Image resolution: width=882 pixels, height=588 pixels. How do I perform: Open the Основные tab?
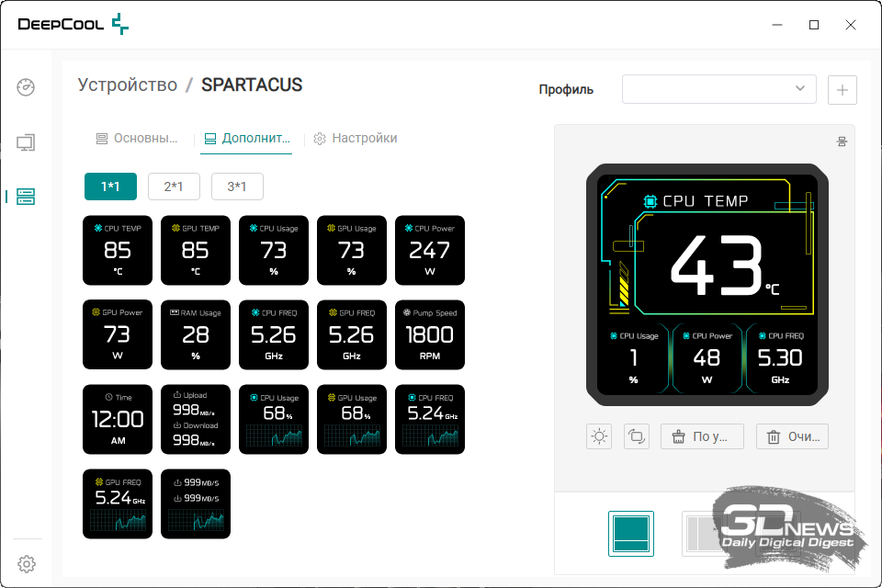coord(137,139)
